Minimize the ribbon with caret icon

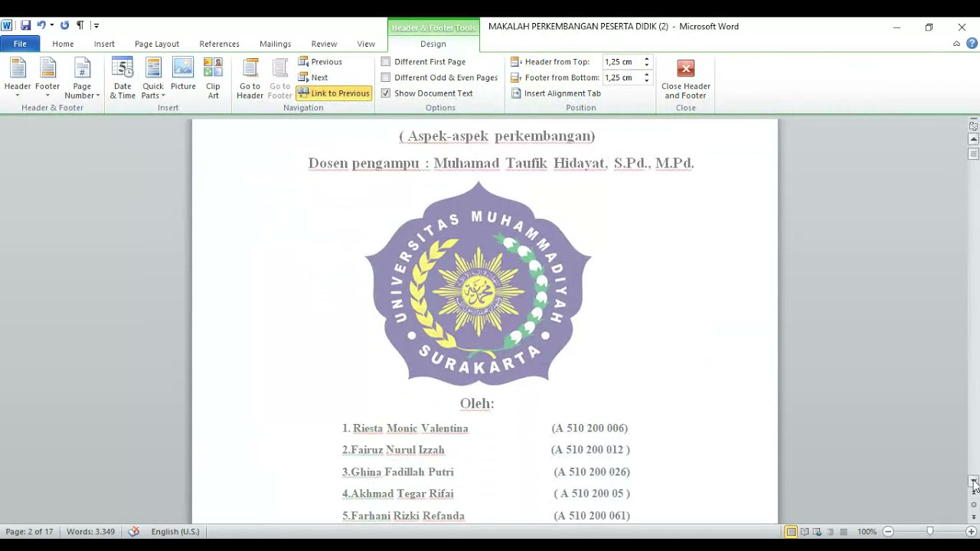956,44
